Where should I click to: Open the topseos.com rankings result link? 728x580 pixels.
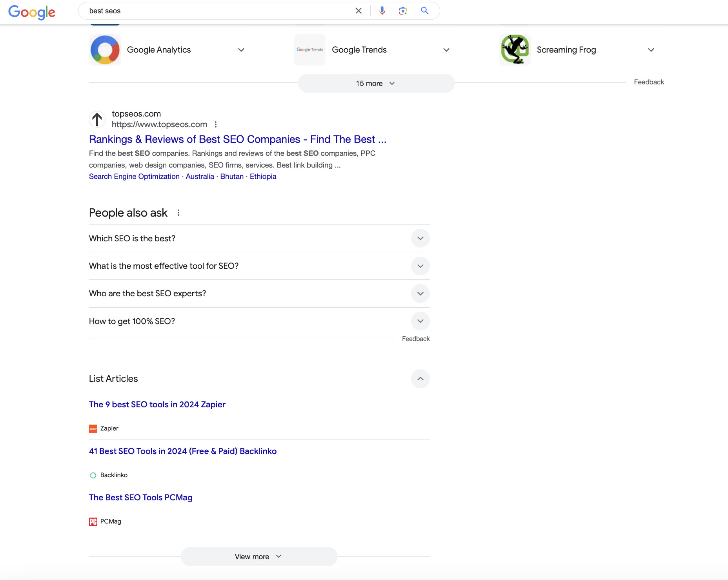point(237,139)
